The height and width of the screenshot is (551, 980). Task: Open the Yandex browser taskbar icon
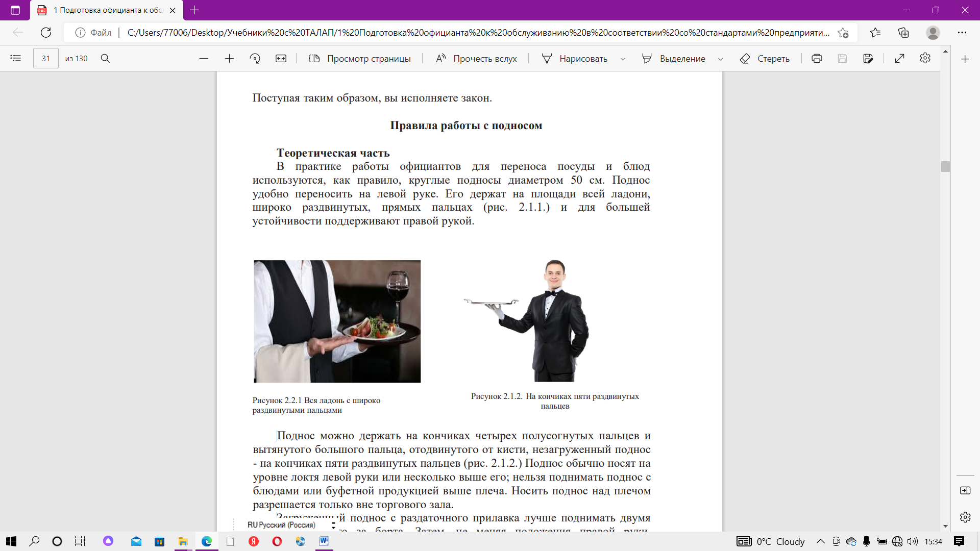254,541
